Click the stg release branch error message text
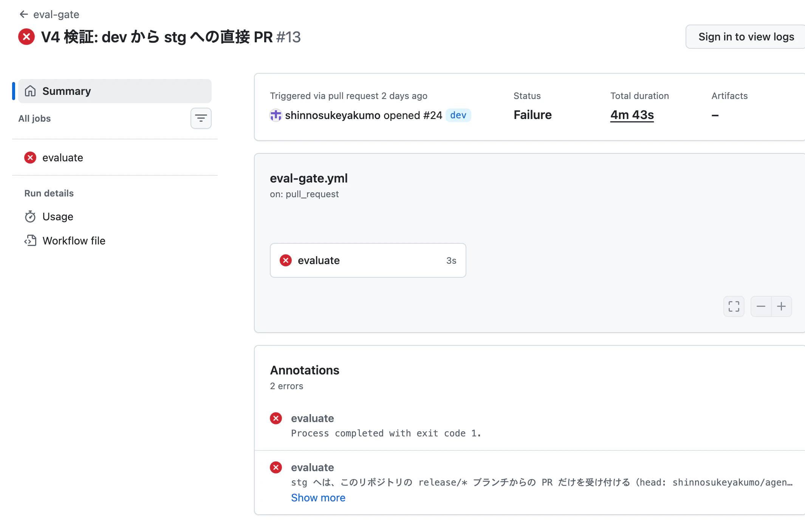Viewport: 805px width, 532px height. pyautogui.click(x=542, y=483)
